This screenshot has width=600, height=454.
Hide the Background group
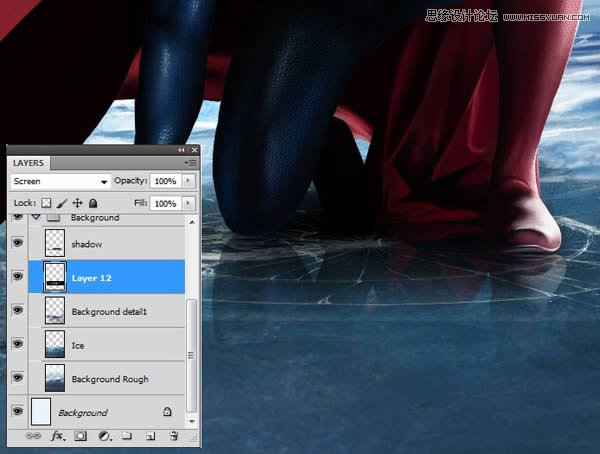click(x=17, y=217)
